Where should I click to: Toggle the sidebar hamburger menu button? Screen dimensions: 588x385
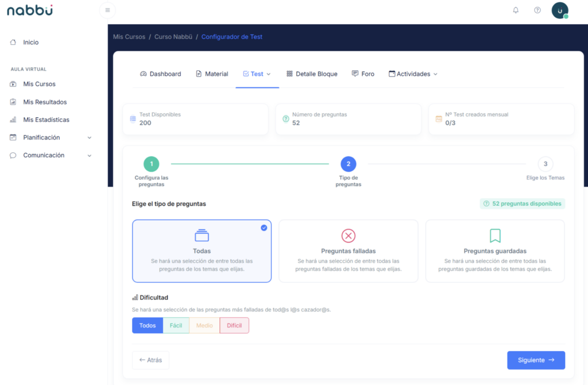(x=107, y=10)
